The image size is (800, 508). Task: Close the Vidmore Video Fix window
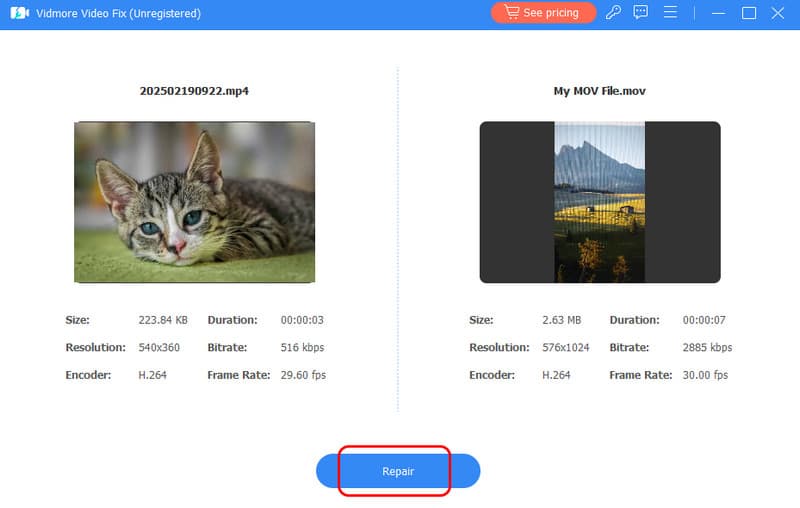pos(778,13)
